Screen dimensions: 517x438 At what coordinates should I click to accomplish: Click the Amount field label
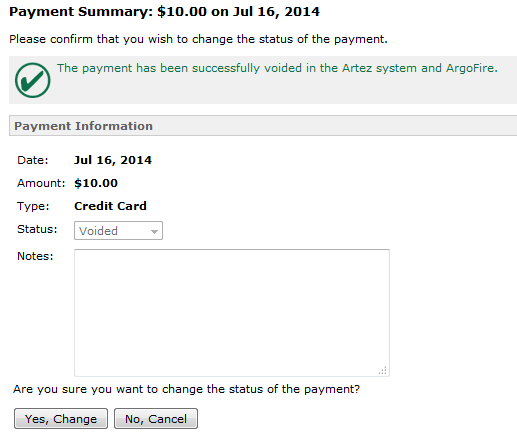coord(41,183)
